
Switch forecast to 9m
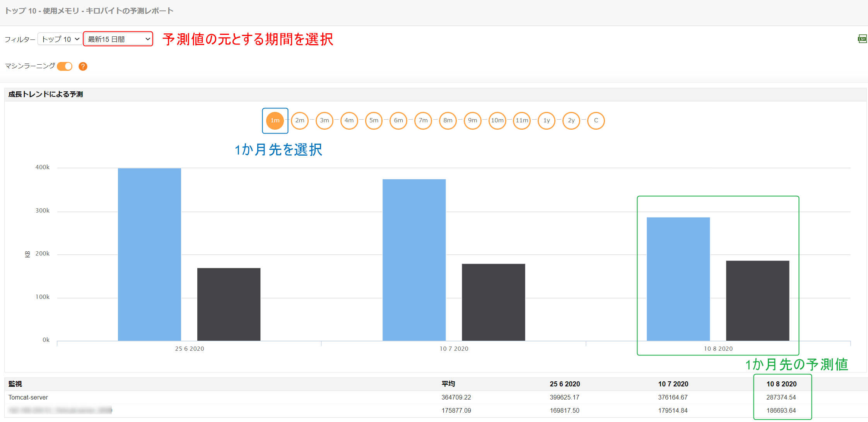472,121
